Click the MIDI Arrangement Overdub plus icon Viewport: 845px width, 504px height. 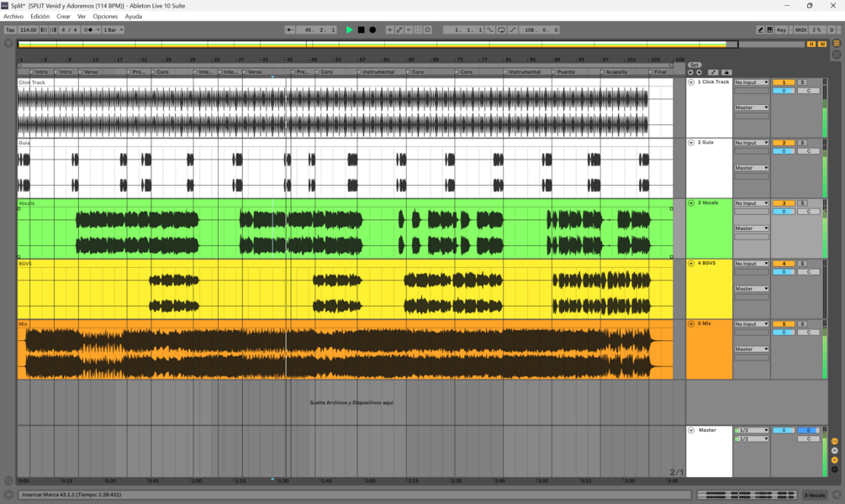[389, 30]
